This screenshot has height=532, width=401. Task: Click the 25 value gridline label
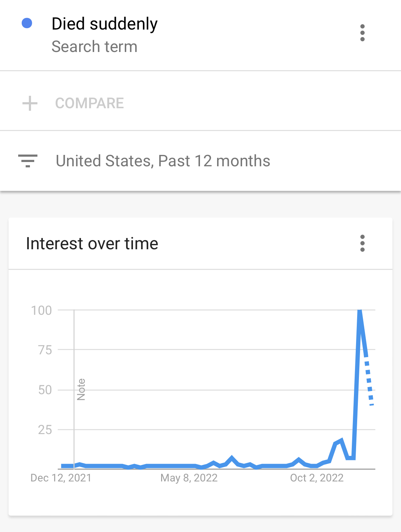pyautogui.click(x=45, y=430)
